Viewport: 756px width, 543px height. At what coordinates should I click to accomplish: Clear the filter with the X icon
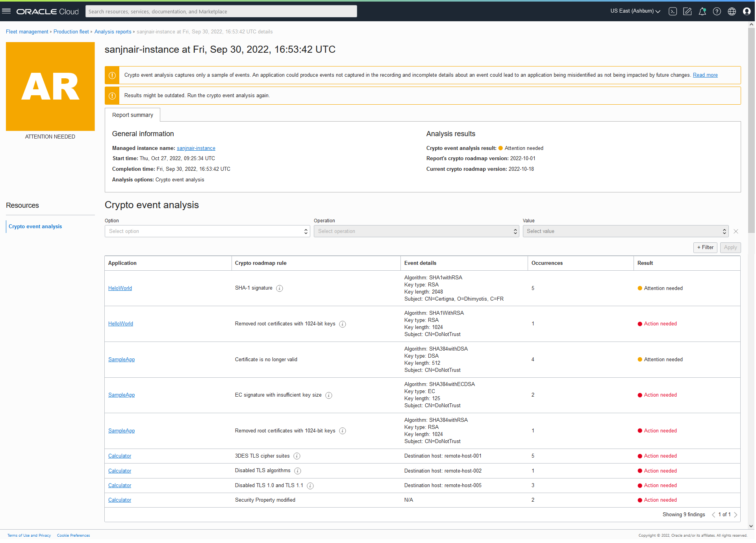(736, 231)
